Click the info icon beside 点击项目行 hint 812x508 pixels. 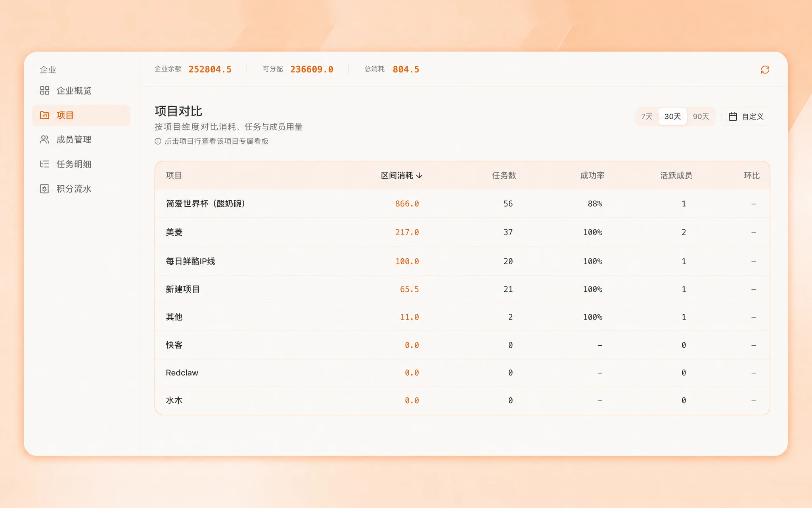coord(158,141)
